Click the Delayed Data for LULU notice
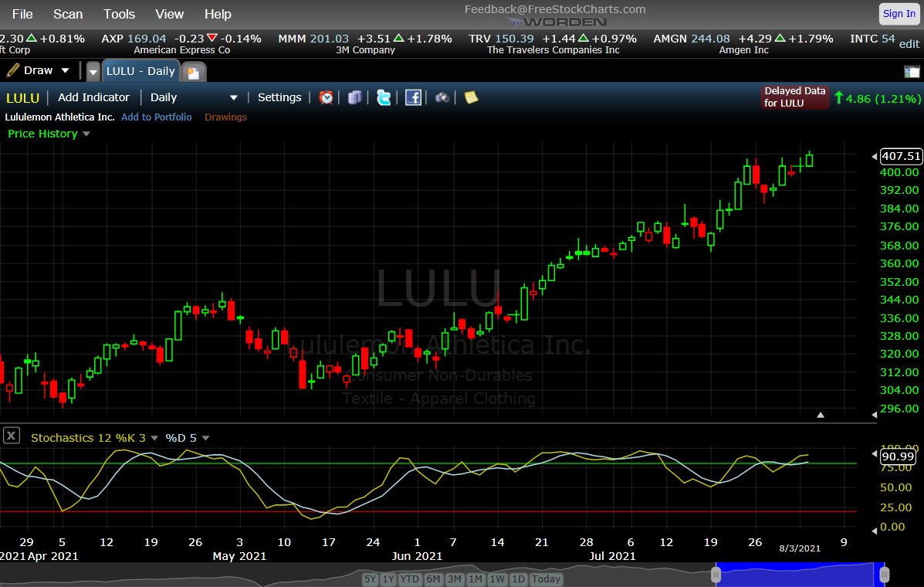Image resolution: width=924 pixels, height=587 pixels. point(794,97)
